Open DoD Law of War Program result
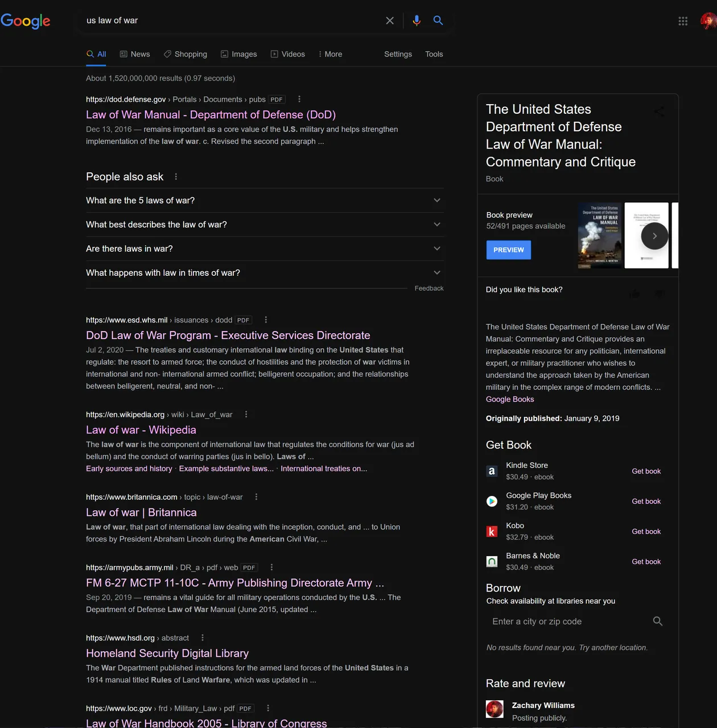 [x=228, y=336]
